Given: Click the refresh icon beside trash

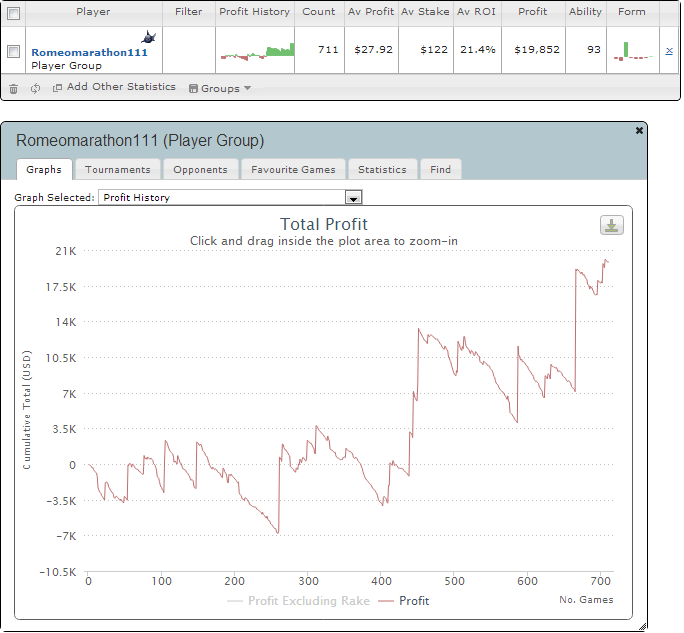Looking at the screenshot, I should [35, 89].
